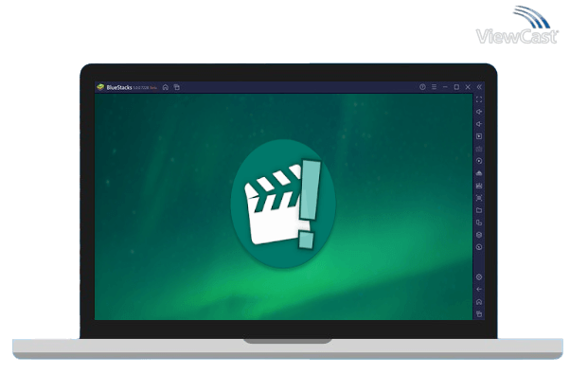Click the rotate screen icon in sidebar

pos(479,223)
